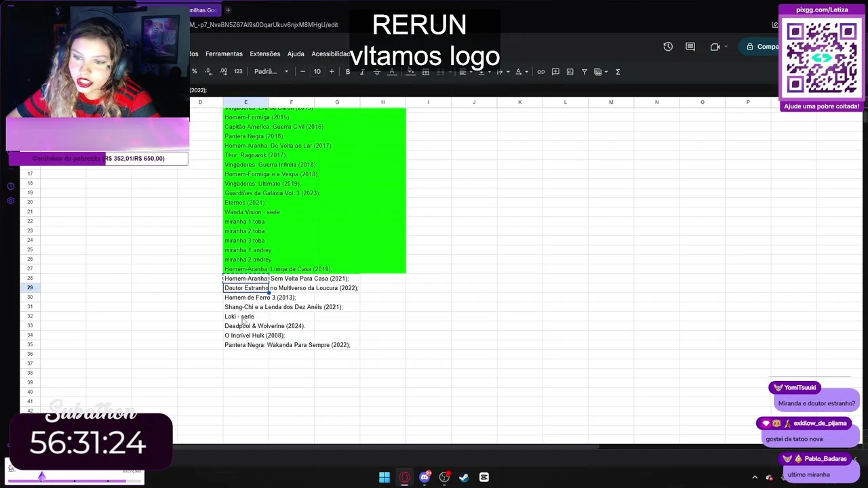Open the Acessibilidade menu
Screen dimensions: 868x488
pyautogui.click(x=331, y=54)
